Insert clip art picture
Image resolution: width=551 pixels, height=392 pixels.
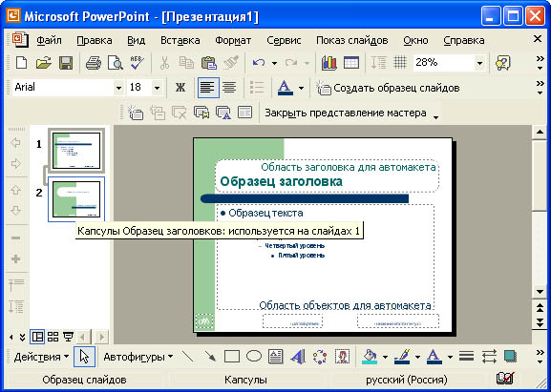pyautogui.click(x=342, y=357)
